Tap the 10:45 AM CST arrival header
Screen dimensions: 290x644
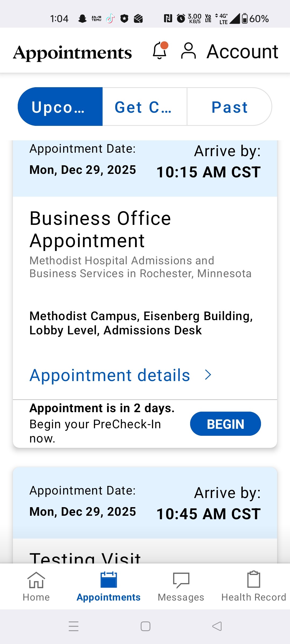point(208,514)
